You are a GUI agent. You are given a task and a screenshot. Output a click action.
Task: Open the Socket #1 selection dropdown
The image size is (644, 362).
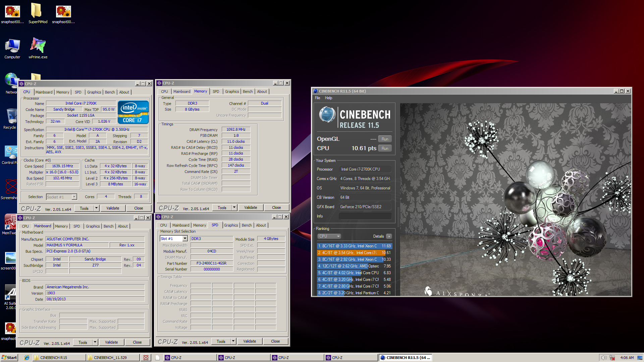[x=62, y=197]
